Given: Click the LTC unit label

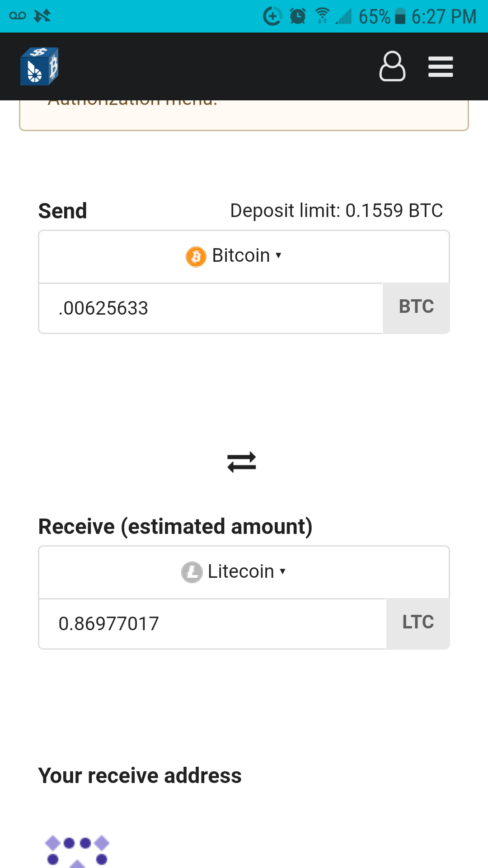Looking at the screenshot, I should [x=418, y=623].
